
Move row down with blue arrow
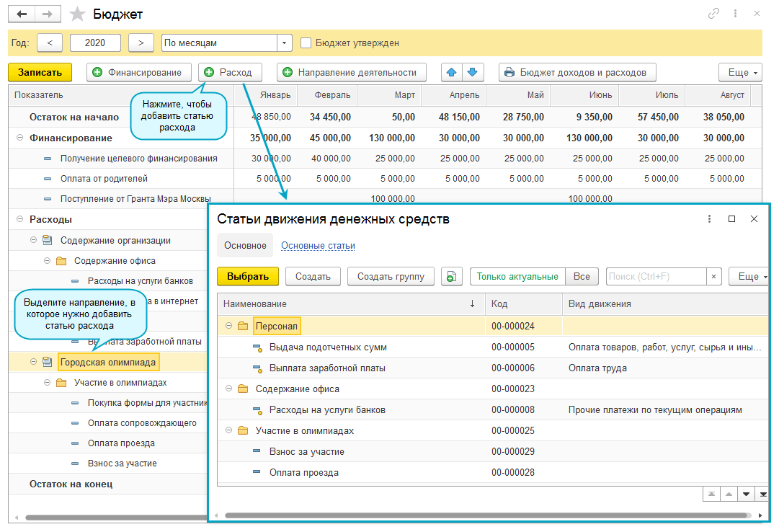(472, 72)
